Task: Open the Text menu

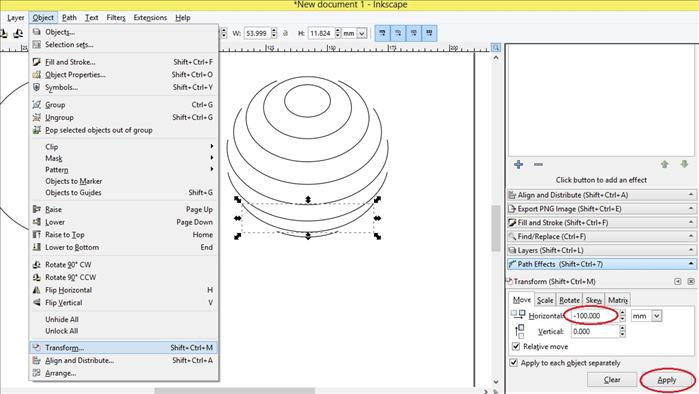Action: [x=92, y=18]
